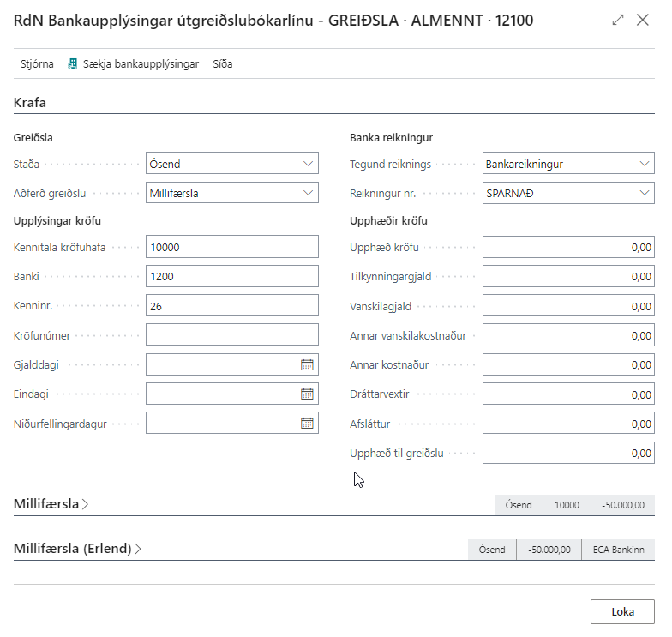Click the Sækja bankaupplýsingar icon
672x637 pixels.
(73, 63)
